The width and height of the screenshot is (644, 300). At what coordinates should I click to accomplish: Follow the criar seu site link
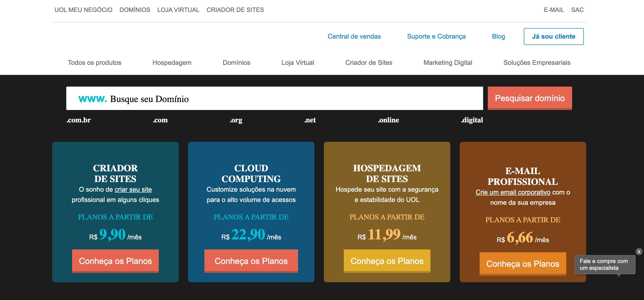coord(133,190)
